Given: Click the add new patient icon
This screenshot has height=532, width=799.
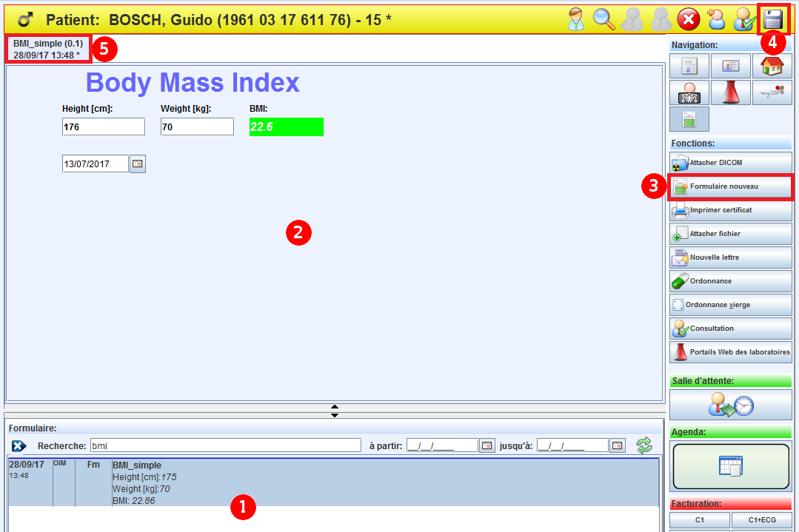Looking at the screenshot, I should click(x=716, y=19).
